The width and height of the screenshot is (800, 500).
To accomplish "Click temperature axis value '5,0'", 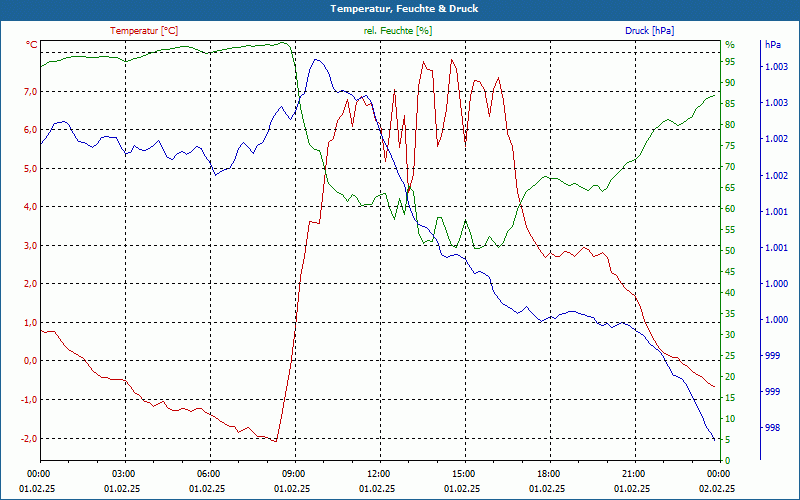I will pos(29,168).
